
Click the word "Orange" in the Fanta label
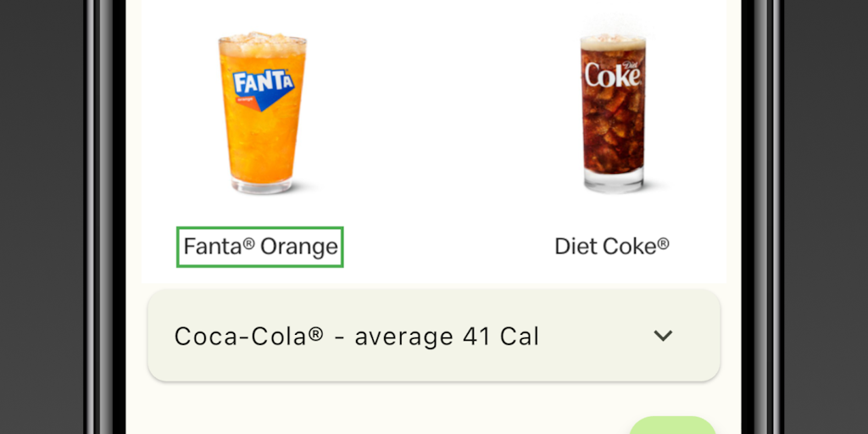[x=299, y=247]
